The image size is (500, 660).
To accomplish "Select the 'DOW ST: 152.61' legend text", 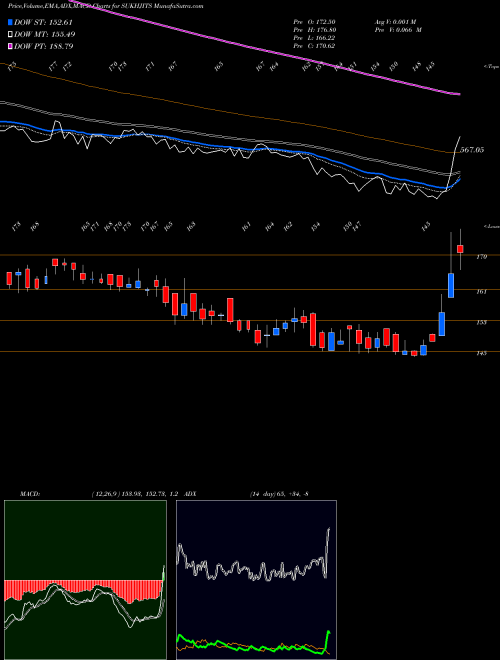I will pos(44,22).
